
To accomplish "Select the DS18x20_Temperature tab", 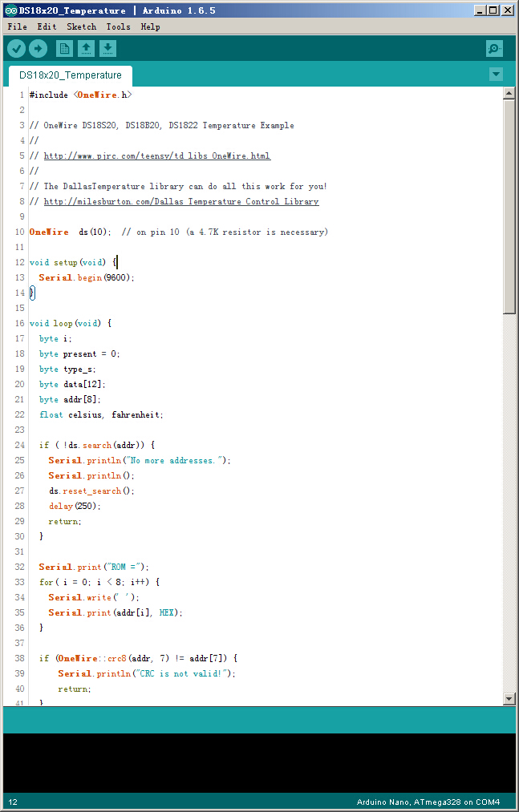I will coord(70,75).
